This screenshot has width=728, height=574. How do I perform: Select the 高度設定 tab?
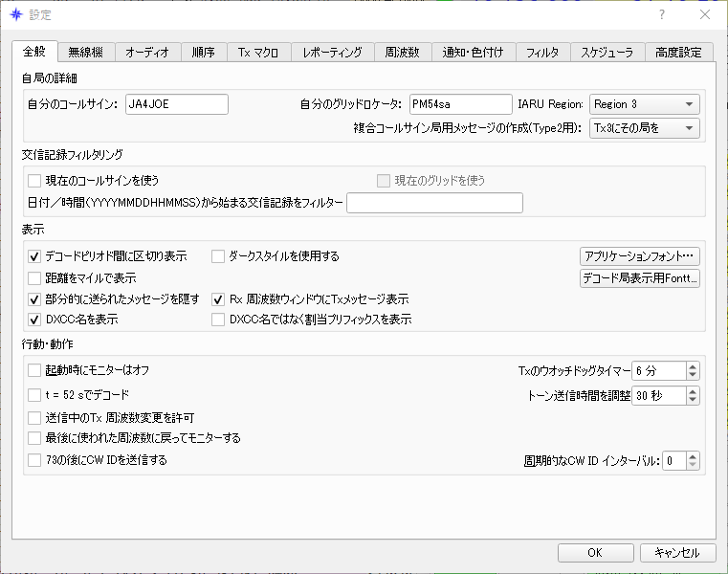[678, 52]
